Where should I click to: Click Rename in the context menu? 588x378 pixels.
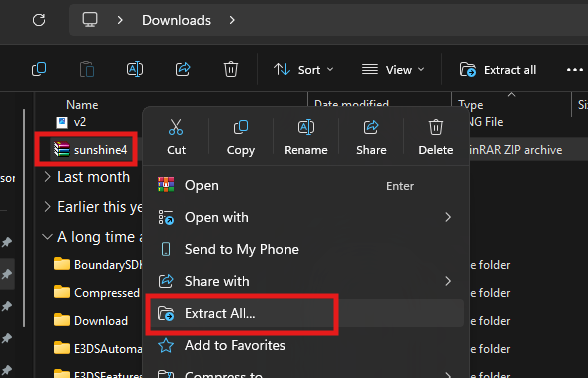pos(306,137)
